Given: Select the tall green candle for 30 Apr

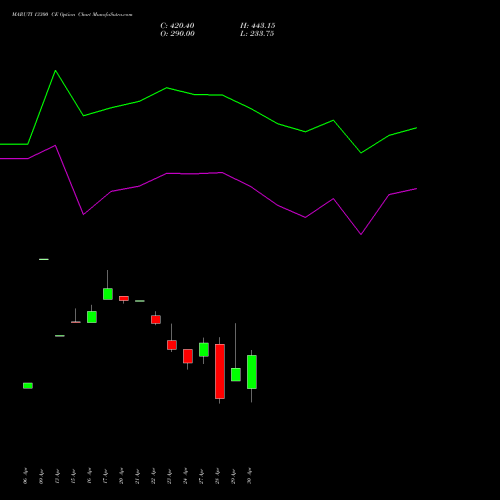Looking at the screenshot, I should pyautogui.click(x=252, y=372).
